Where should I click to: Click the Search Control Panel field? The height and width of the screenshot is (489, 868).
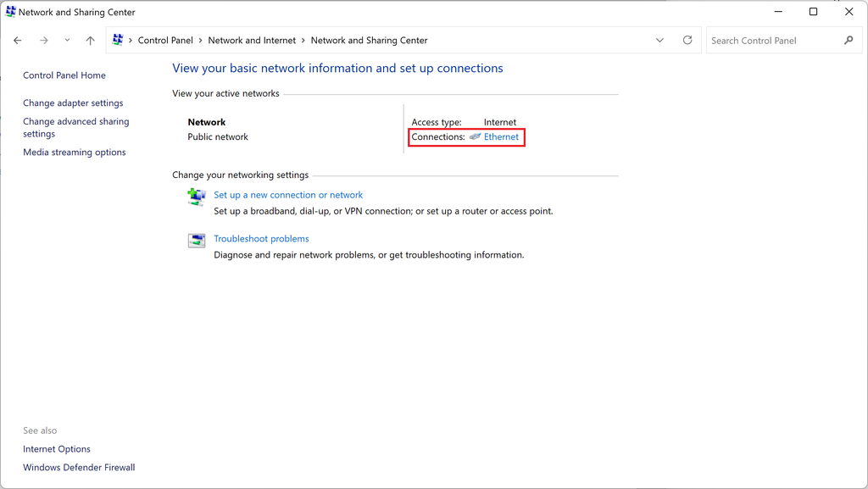click(773, 41)
